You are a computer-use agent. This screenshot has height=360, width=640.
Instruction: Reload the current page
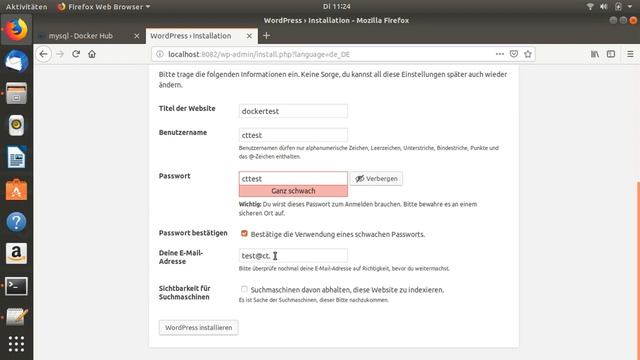(76, 54)
